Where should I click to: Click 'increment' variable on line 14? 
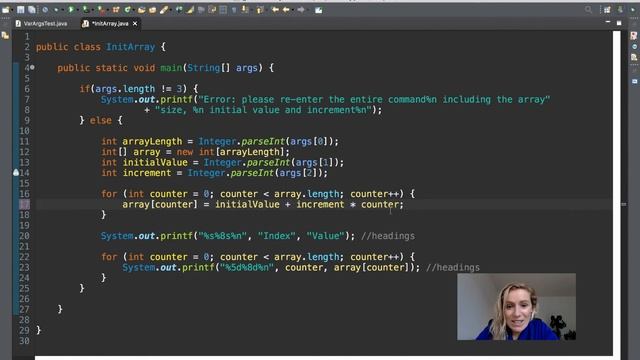[x=147, y=173]
